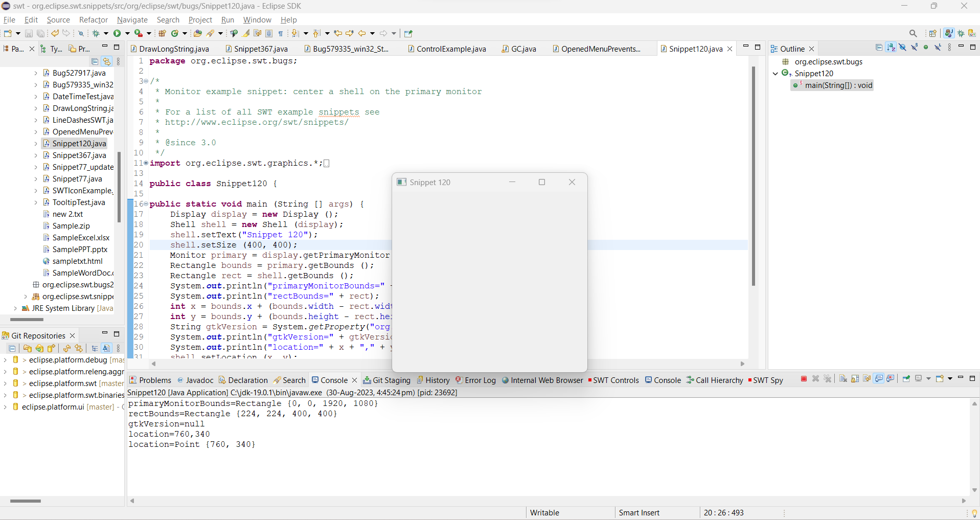Minimize the Git Repositories view
Viewport: 980px width, 520px height.
pyautogui.click(x=104, y=332)
